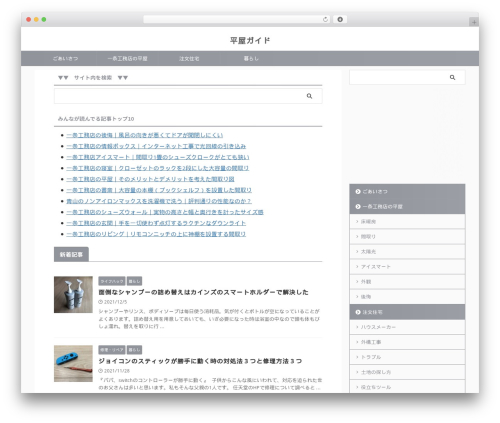Open 外構工事 sidebar category
Image resolution: width=500 pixels, height=423 pixels.
[407, 342]
